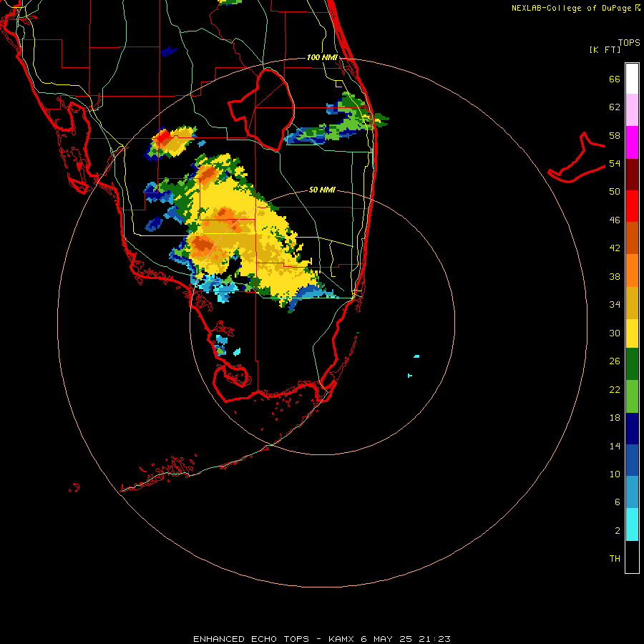The width and height of the screenshot is (644, 644).
Task: Click the cyan legend color block
Action: pos(632,525)
